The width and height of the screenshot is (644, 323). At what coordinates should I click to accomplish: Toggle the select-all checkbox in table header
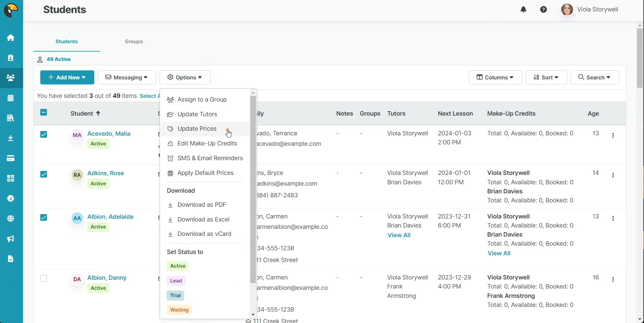(43, 113)
